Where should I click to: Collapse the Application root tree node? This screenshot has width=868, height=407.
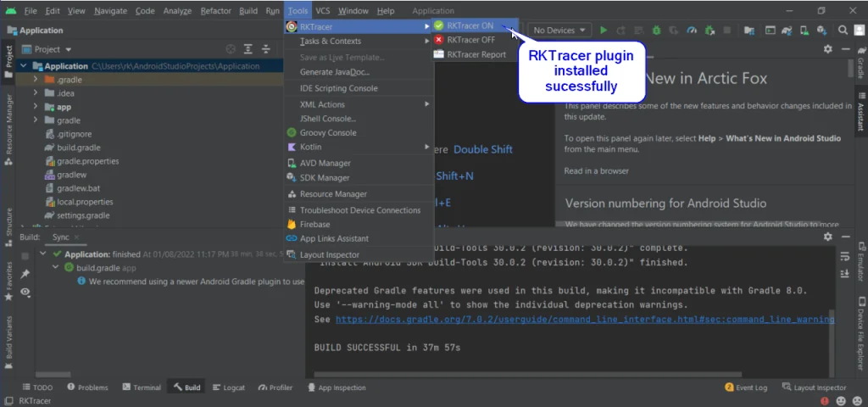[23, 66]
